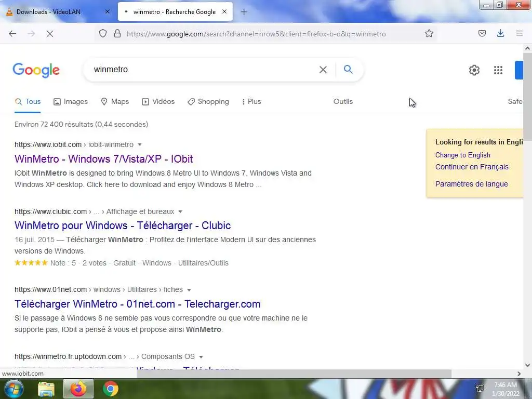
Task: Click the taskbar clock showing 7:46 AM
Action: tap(506, 389)
